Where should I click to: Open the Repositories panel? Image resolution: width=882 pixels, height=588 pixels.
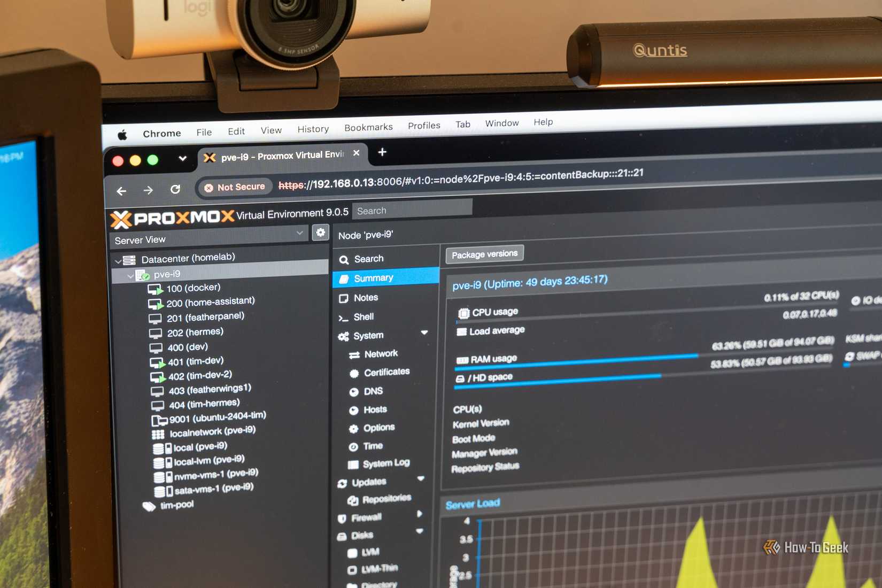point(379,499)
